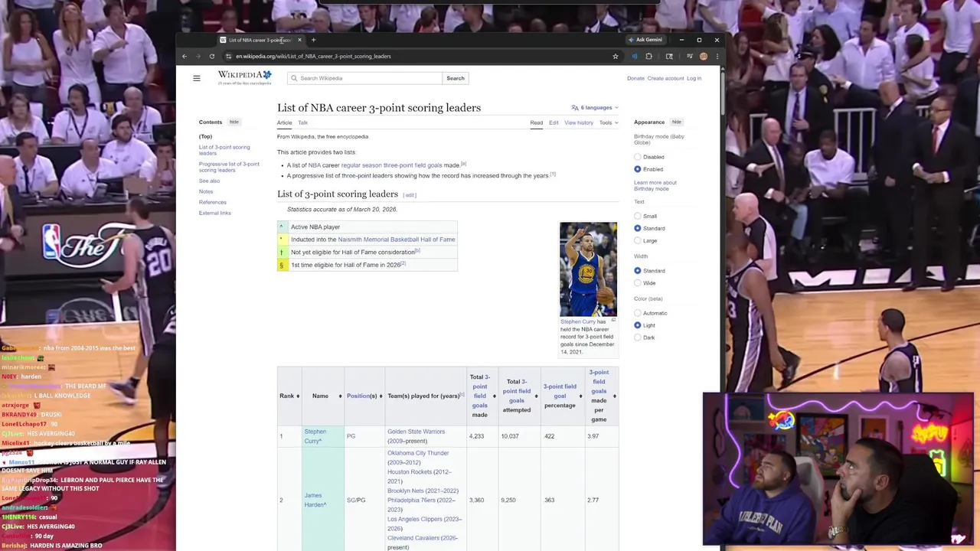
Task: Click the Wikipedia logo
Action: [x=245, y=77]
